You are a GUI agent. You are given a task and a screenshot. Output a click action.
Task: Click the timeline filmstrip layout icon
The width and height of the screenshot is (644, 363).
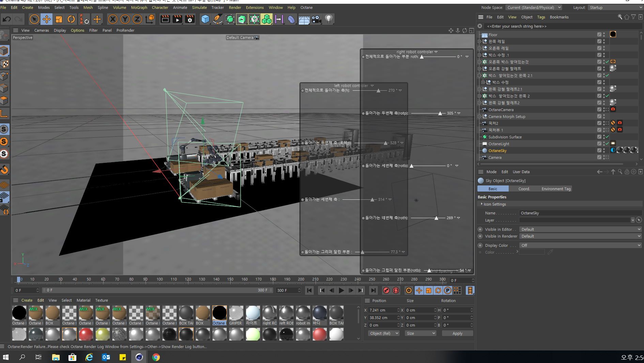(470, 290)
